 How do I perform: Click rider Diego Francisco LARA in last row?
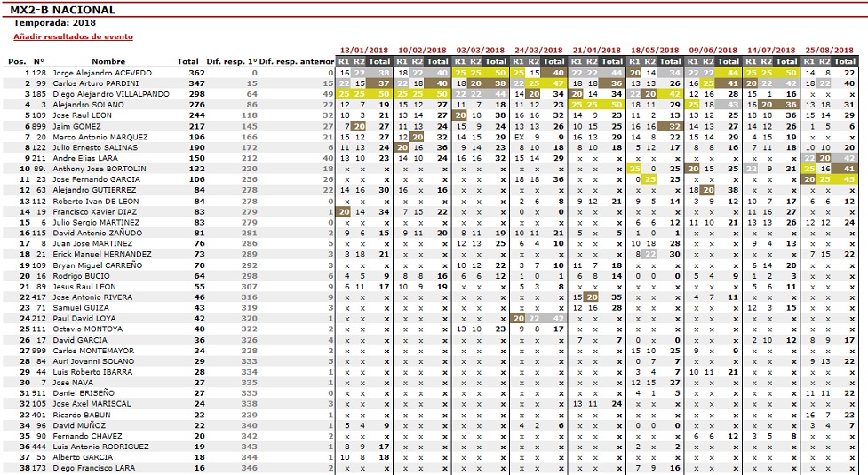click(x=94, y=467)
